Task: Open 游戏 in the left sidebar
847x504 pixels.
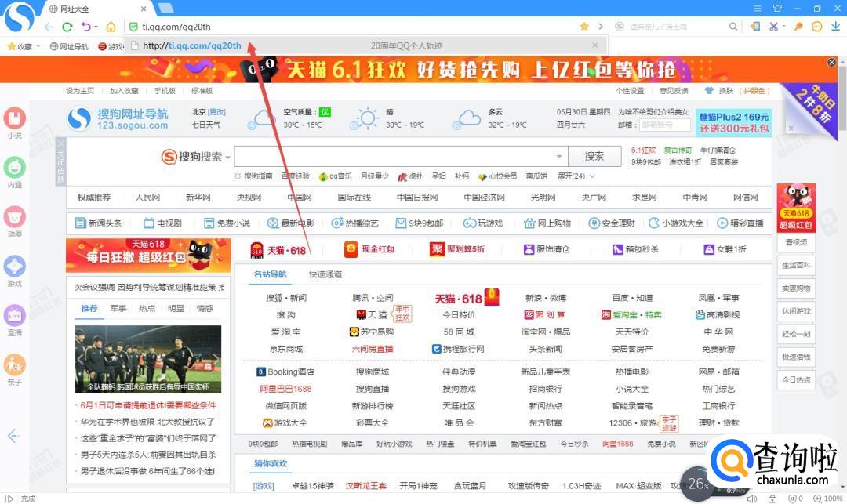Action: 15,271
